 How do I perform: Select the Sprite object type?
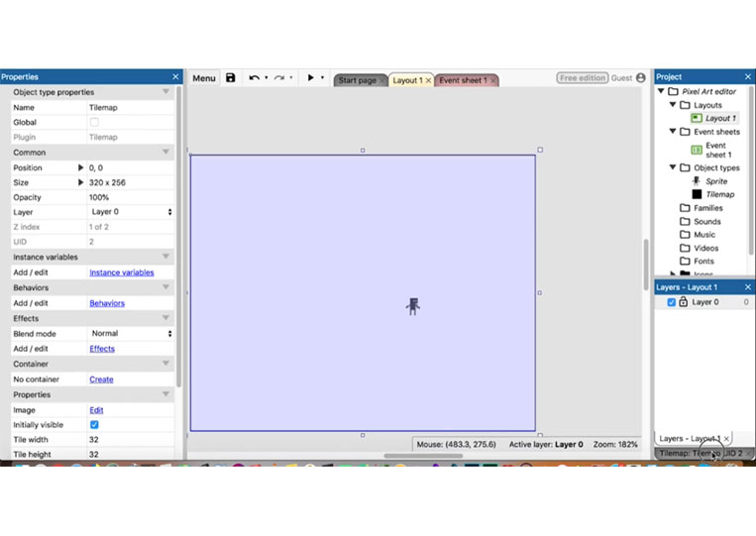tap(716, 181)
